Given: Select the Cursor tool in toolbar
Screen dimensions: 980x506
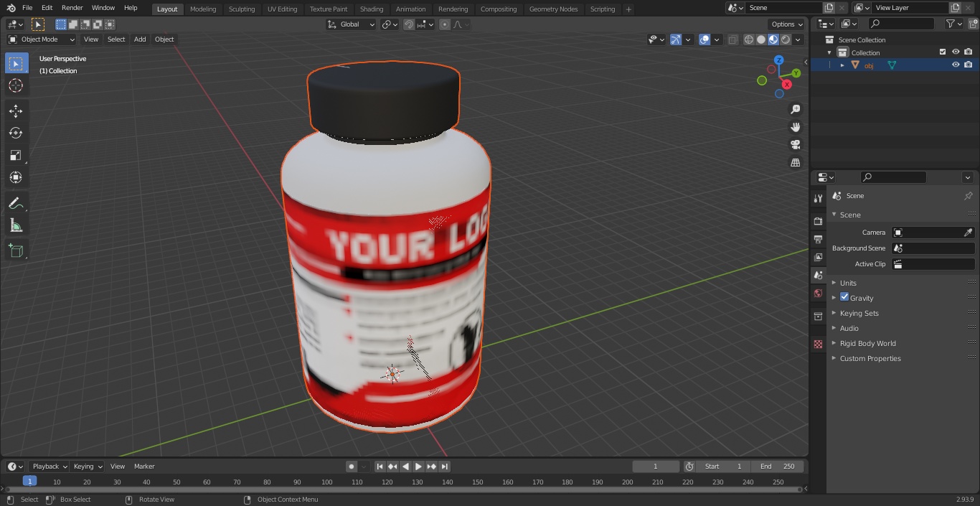Looking at the screenshot, I should point(16,85).
